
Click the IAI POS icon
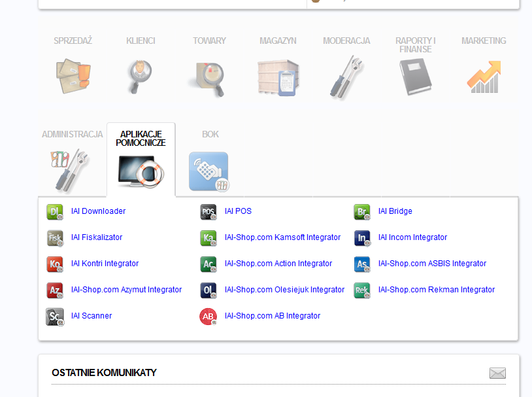click(208, 212)
